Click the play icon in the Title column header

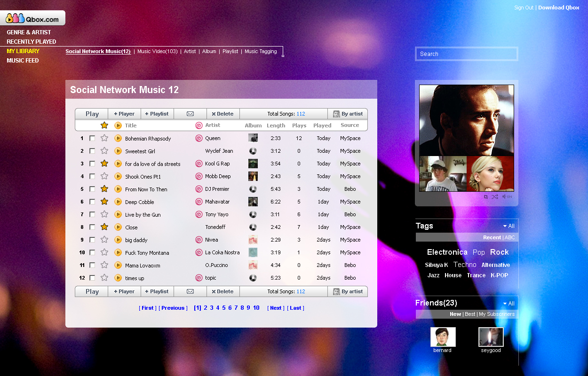(x=118, y=125)
